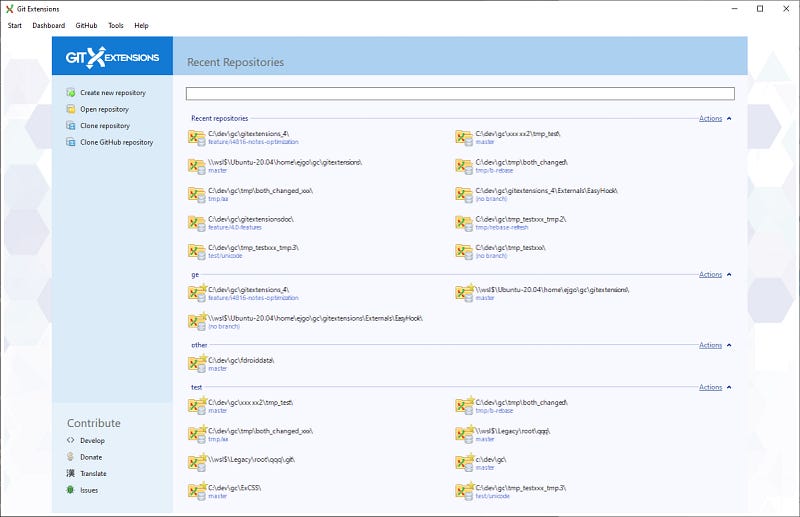800x517 pixels.
Task: Click the Clone GitHub repository icon
Action: (71, 142)
